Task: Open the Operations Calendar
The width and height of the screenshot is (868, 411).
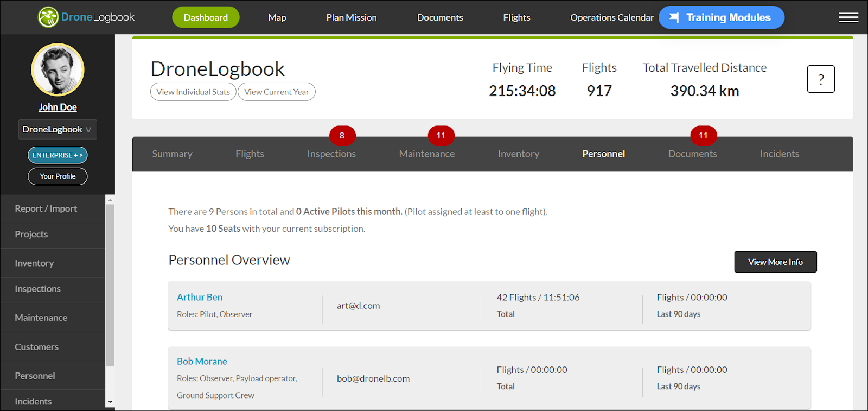Action: (612, 17)
